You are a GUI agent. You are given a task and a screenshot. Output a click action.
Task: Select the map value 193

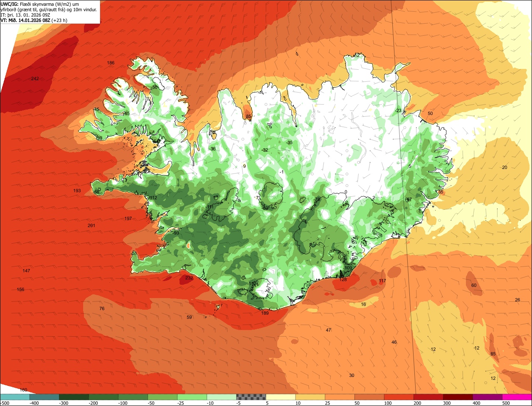(x=77, y=191)
